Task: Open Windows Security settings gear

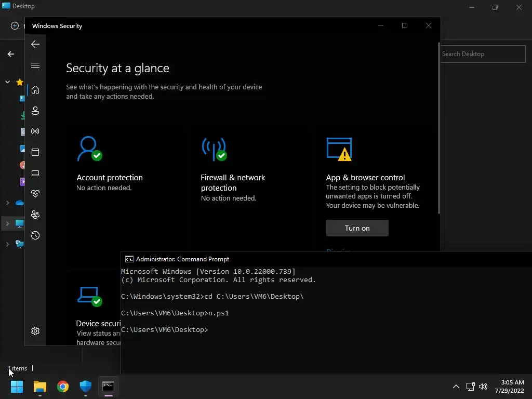Action: click(35, 331)
